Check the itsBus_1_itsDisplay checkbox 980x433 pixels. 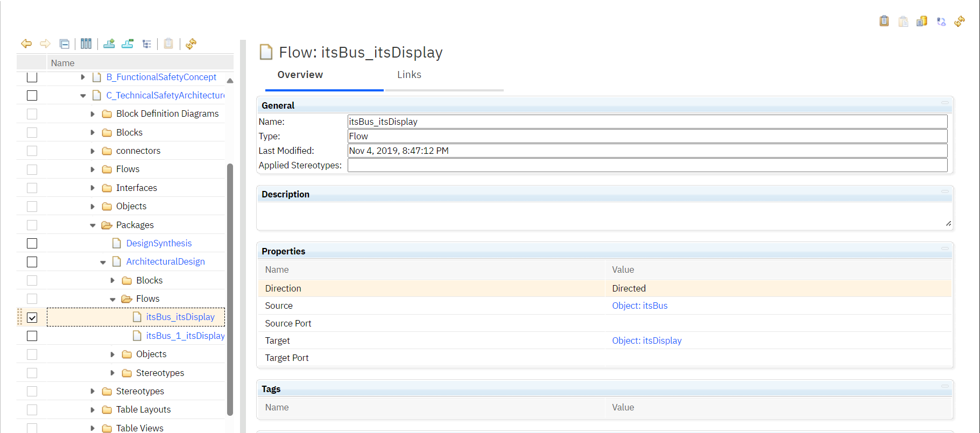32,336
